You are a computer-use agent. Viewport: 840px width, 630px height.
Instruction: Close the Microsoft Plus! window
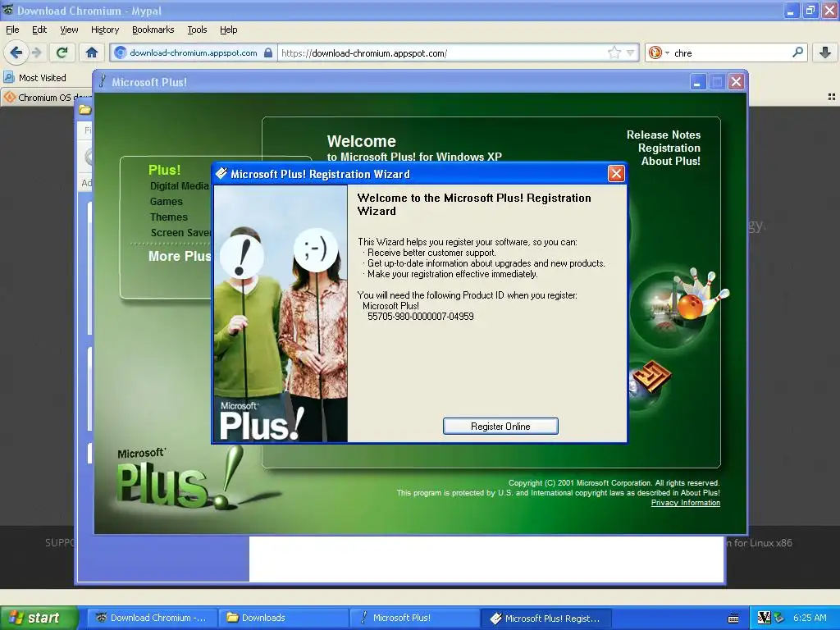[x=736, y=82]
